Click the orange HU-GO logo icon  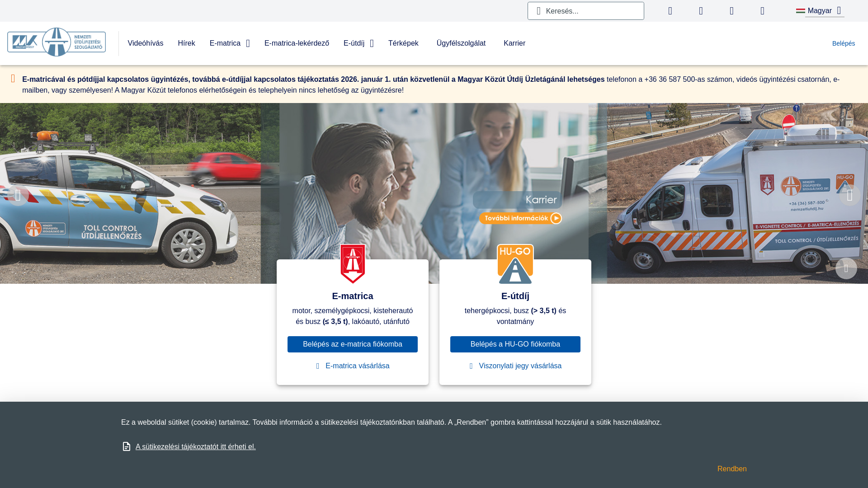pos(515,264)
